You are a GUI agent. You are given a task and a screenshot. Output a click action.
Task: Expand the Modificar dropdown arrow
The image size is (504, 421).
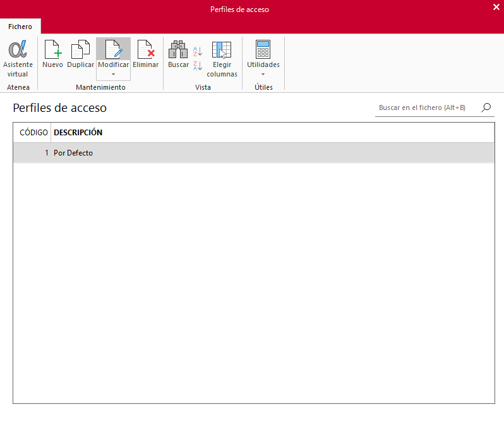click(x=113, y=75)
